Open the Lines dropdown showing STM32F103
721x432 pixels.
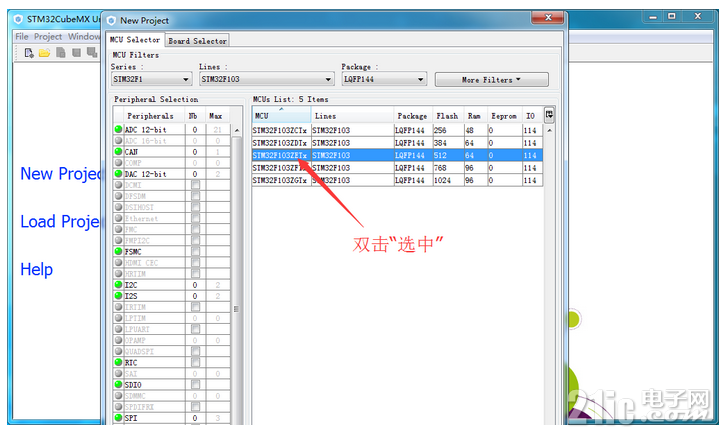[267, 79]
